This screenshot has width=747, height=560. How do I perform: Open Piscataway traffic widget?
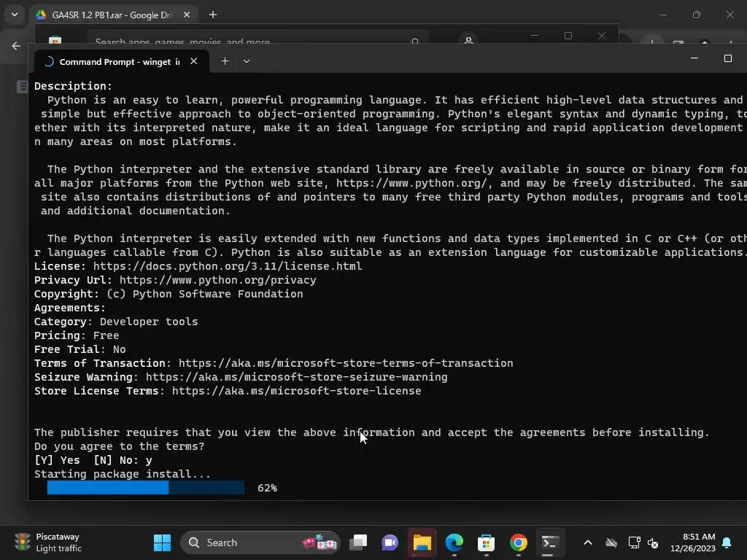[48, 542]
